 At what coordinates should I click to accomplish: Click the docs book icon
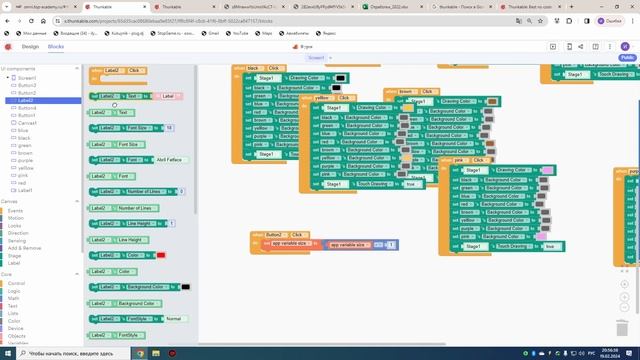(x=596, y=47)
